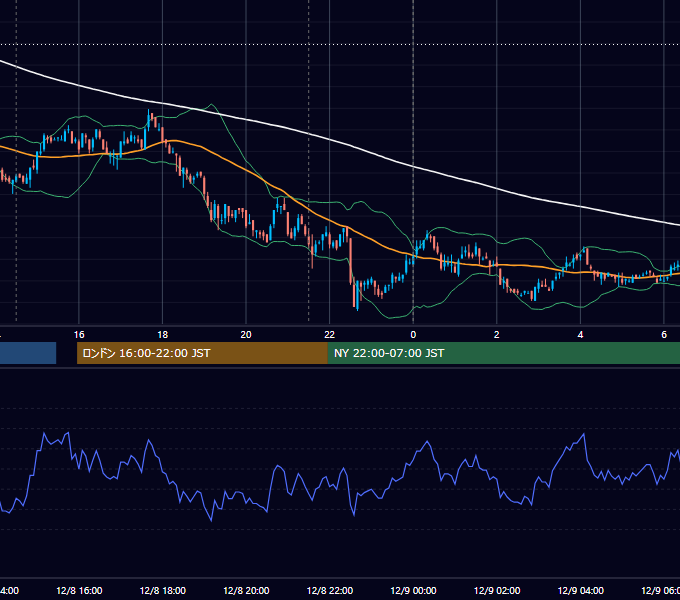Click the 0 hour label on price chart axis
Viewport: 680px width, 600px height.
coord(413,335)
